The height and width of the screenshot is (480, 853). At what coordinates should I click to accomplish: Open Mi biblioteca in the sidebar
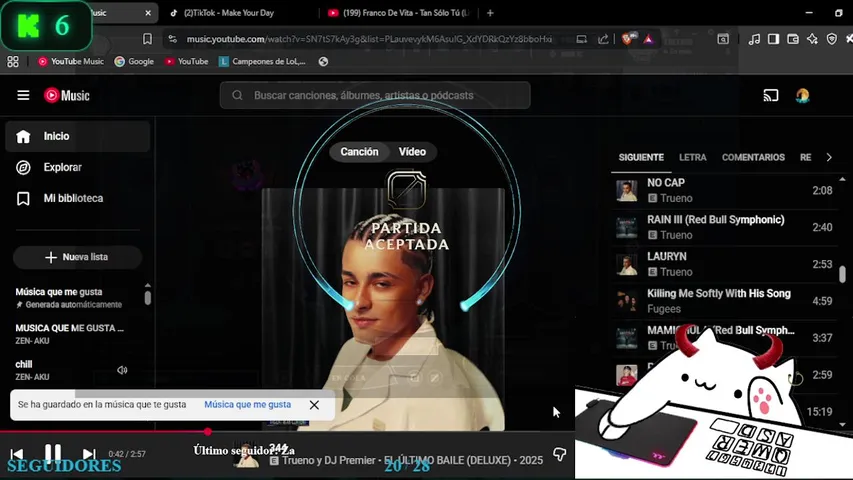coord(77,198)
